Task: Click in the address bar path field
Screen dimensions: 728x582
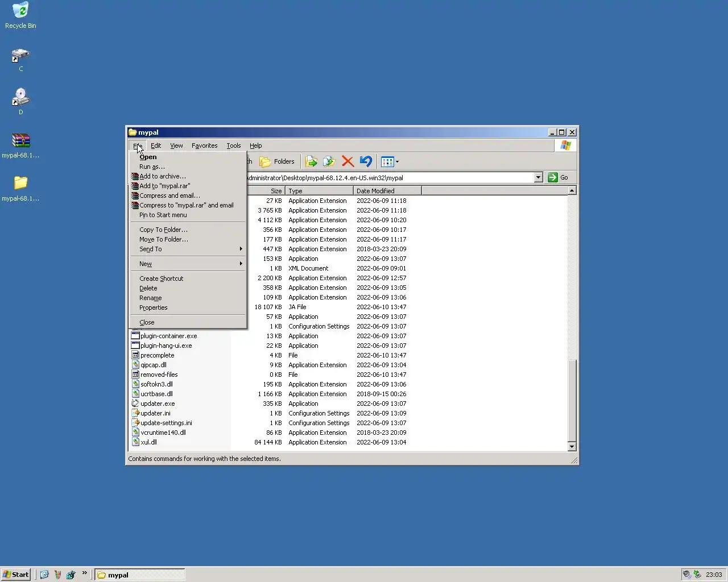Action: coord(390,177)
